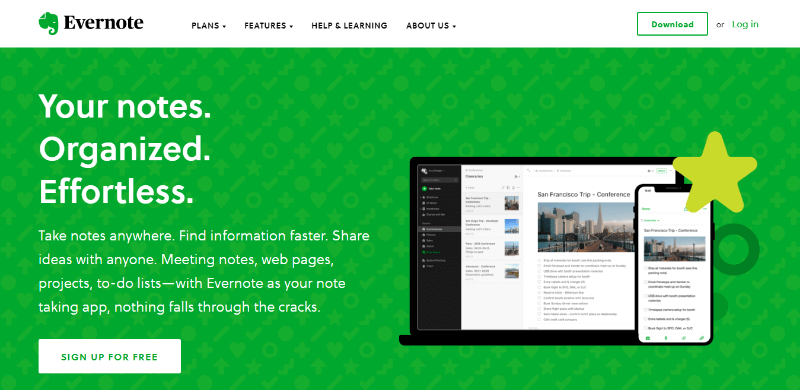Expand the ABOUT US dropdown menu
Image resolution: width=800 pixels, height=390 pixels.
click(x=431, y=26)
